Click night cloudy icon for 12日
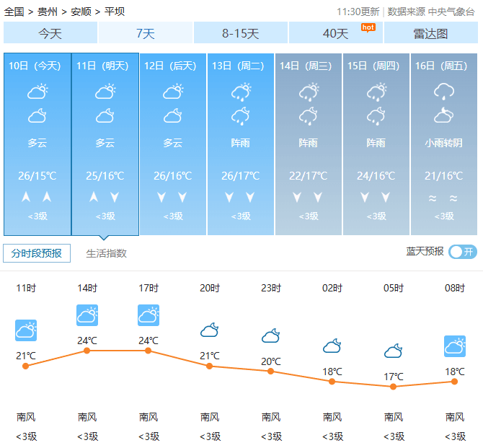Image resolution: width=483 pixels, height=448 pixels. [x=173, y=116]
